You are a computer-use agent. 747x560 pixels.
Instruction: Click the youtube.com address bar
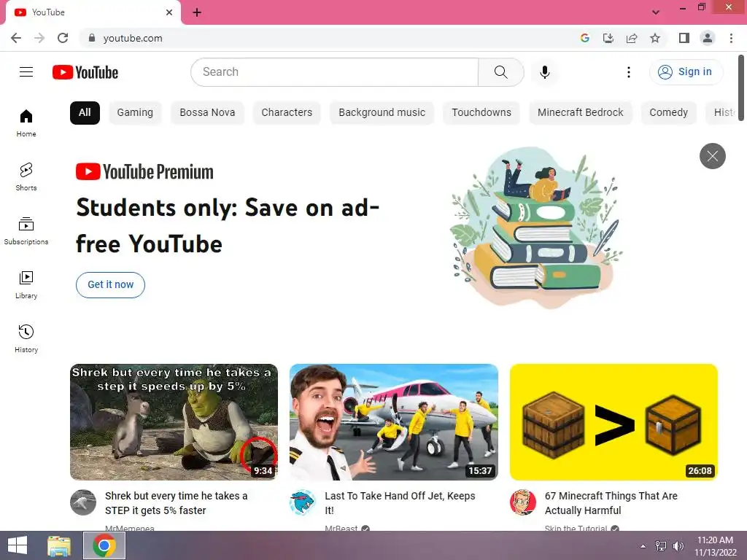coord(329,38)
